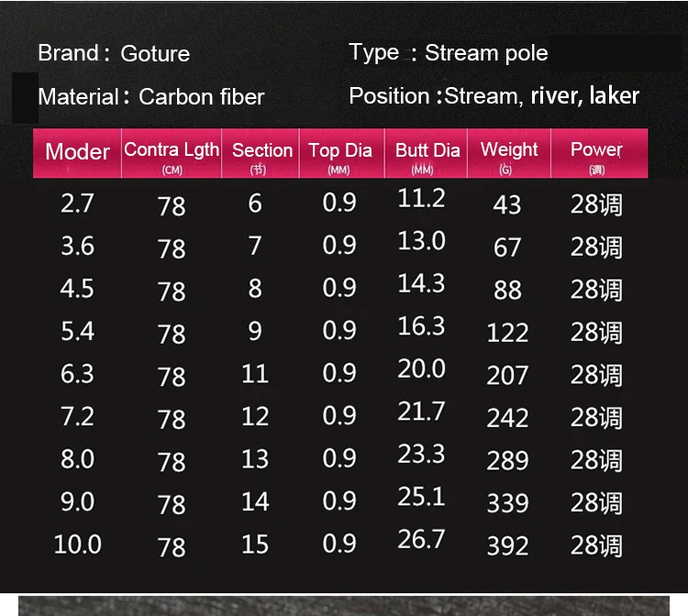The height and width of the screenshot is (616, 688).
Task: Select the Position: Stream, river, laker text
Action: (494, 95)
